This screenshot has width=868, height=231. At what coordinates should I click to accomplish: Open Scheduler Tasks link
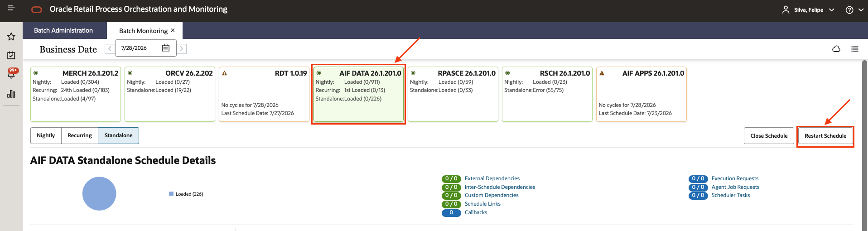coord(731,195)
